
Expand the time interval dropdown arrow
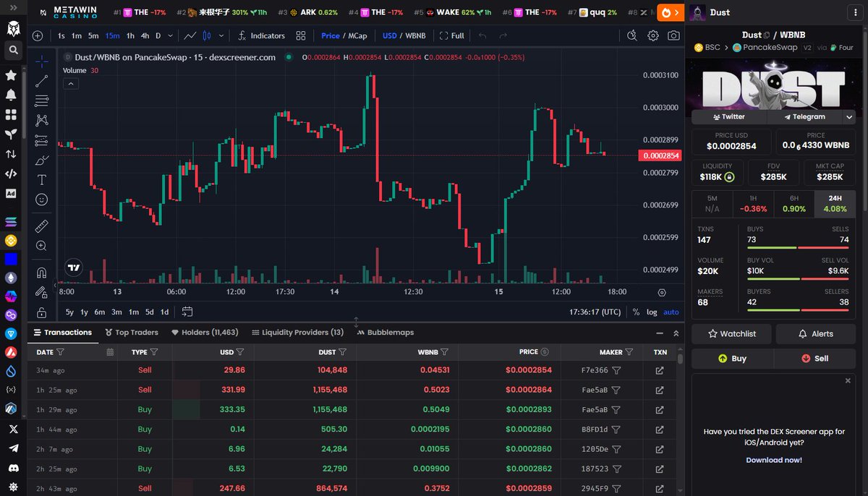pos(170,35)
